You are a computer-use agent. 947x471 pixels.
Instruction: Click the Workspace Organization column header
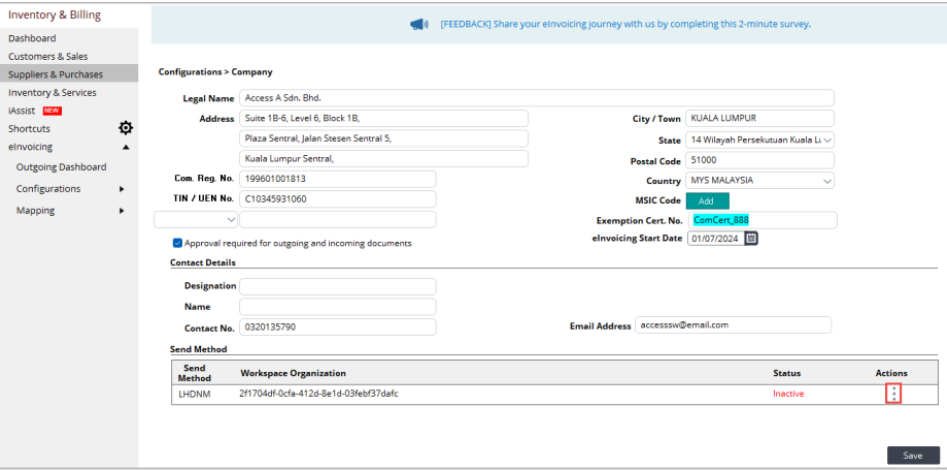293,373
